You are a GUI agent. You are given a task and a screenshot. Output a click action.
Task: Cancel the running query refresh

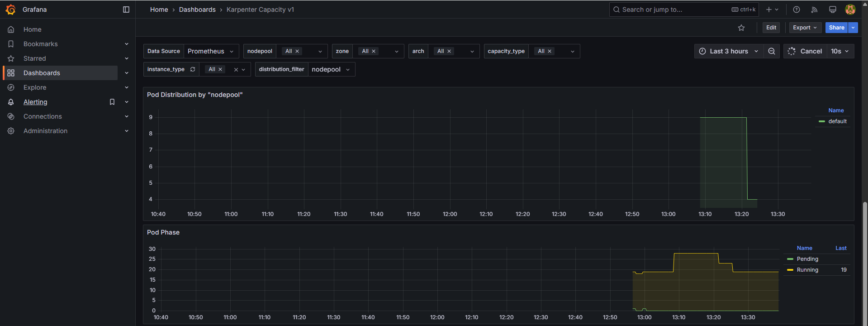[806, 51]
